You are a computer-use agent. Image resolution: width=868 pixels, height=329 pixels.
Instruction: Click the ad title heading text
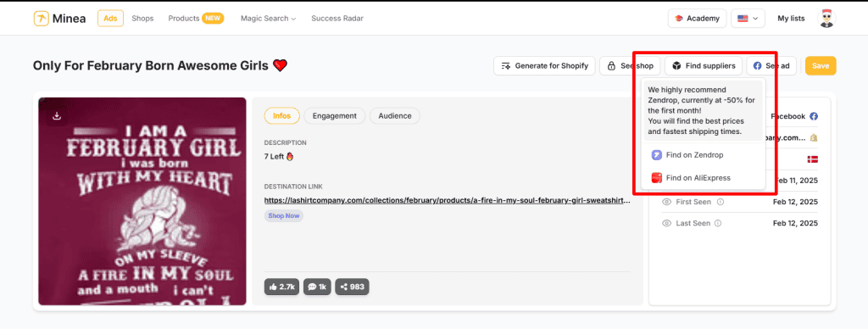coord(160,66)
